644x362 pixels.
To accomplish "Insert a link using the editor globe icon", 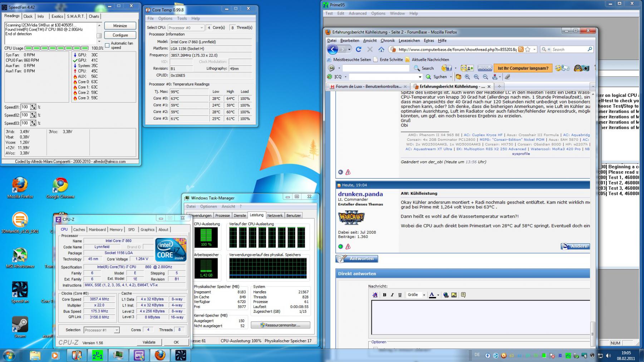I will [446, 295].
